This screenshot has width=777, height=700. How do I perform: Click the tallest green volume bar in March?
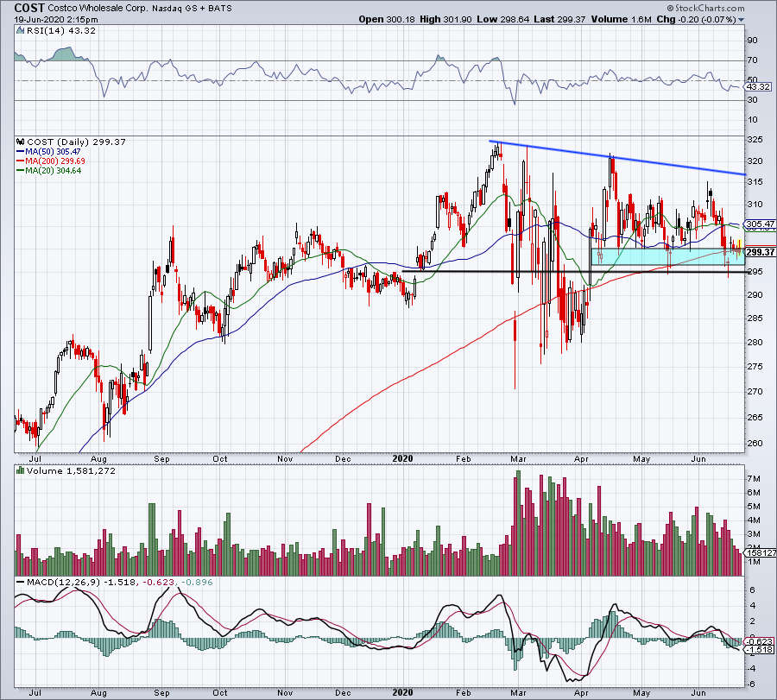tap(518, 523)
